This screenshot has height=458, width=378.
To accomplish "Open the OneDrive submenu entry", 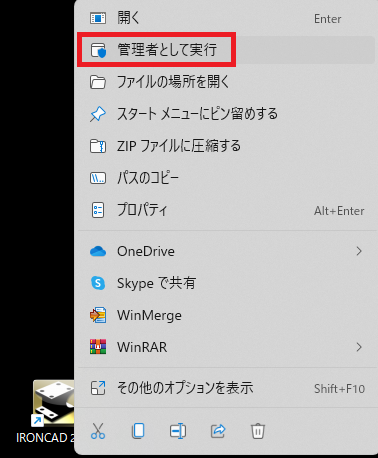I will pyautogui.click(x=227, y=251).
